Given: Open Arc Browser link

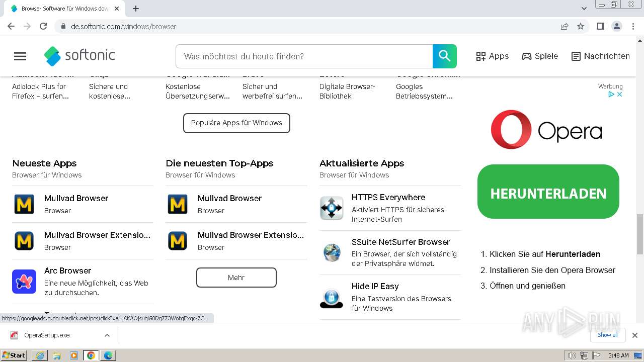Looking at the screenshot, I should [67, 270].
